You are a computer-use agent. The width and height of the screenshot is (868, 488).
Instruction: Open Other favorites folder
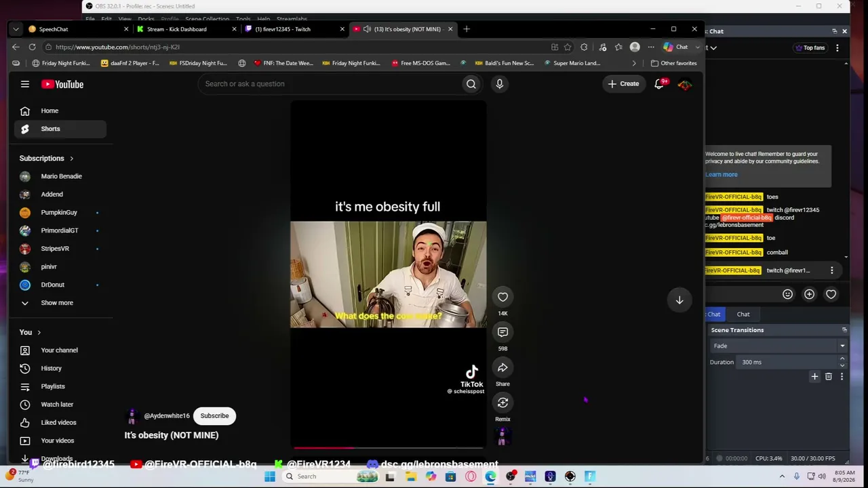point(673,63)
